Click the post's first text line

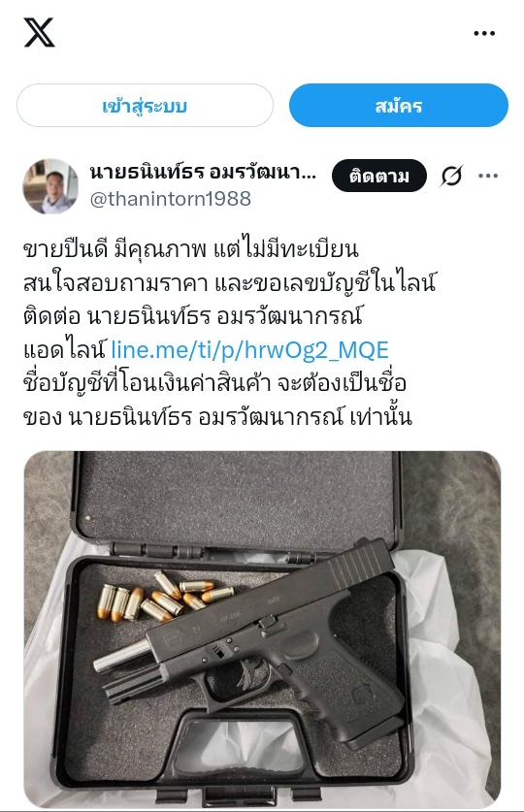pyautogui.click(x=191, y=249)
